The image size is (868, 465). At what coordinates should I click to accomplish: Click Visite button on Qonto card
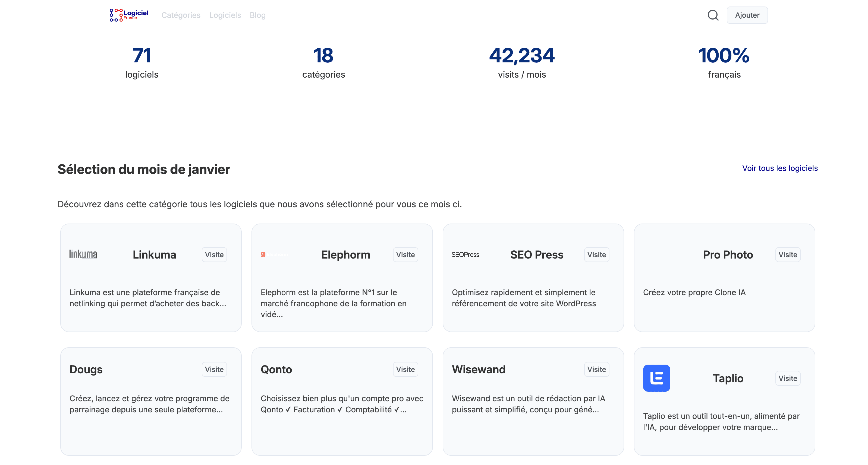click(x=405, y=370)
